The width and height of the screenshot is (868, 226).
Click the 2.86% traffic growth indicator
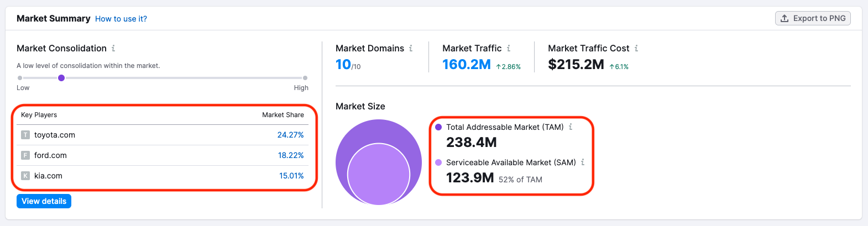coord(509,67)
